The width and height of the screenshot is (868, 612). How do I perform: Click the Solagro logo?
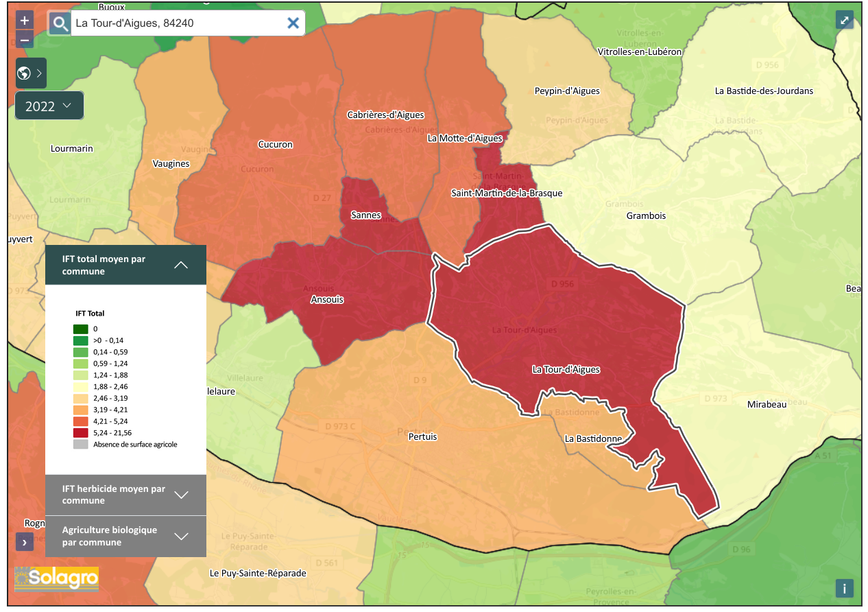[56, 579]
